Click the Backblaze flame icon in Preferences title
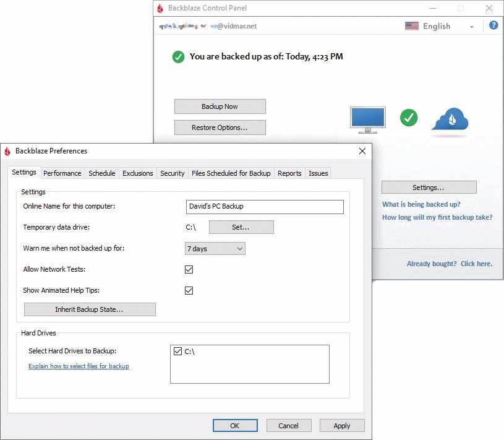This screenshot has width=504, height=440. pos(7,151)
